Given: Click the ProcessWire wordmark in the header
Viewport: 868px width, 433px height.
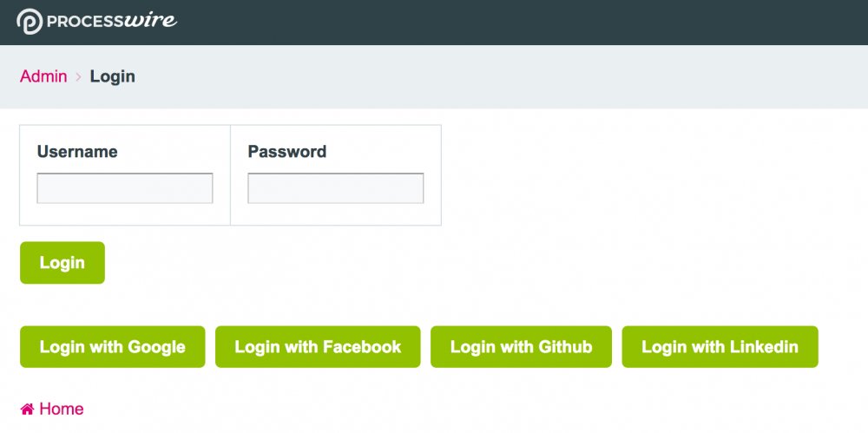Looking at the screenshot, I should [111, 21].
